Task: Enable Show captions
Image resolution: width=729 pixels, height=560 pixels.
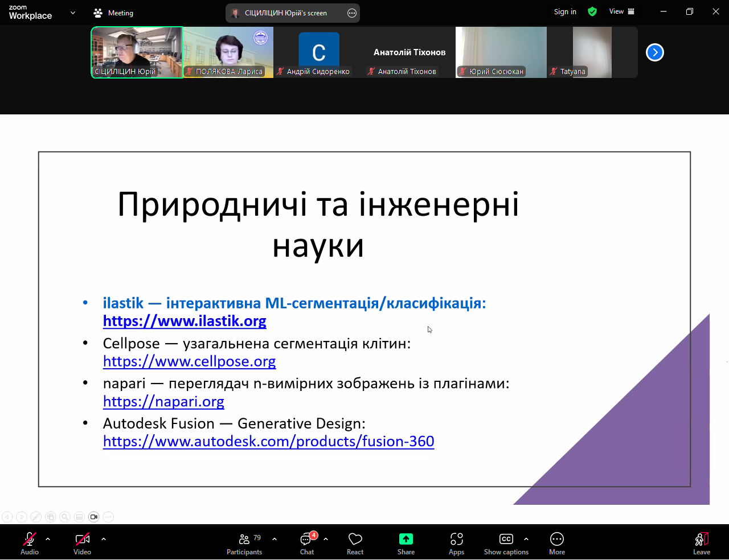Action: point(506,543)
